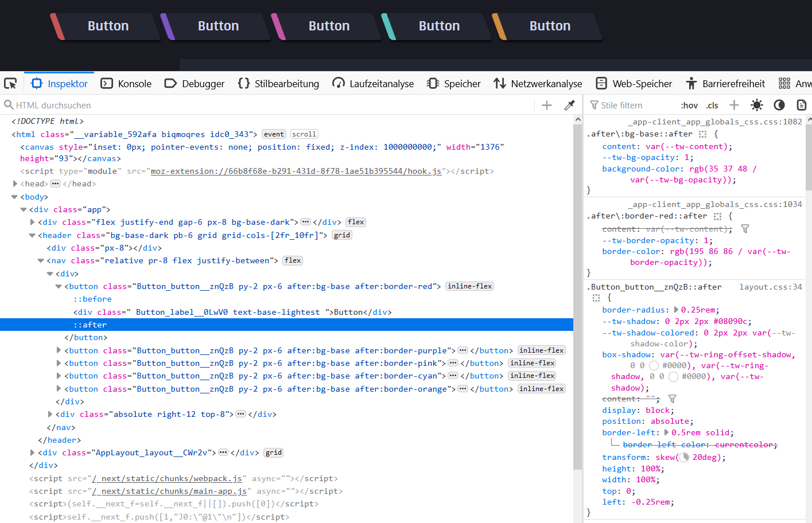Click the eyedropper color picker icon
The height and width of the screenshot is (523, 812).
pyautogui.click(x=569, y=105)
